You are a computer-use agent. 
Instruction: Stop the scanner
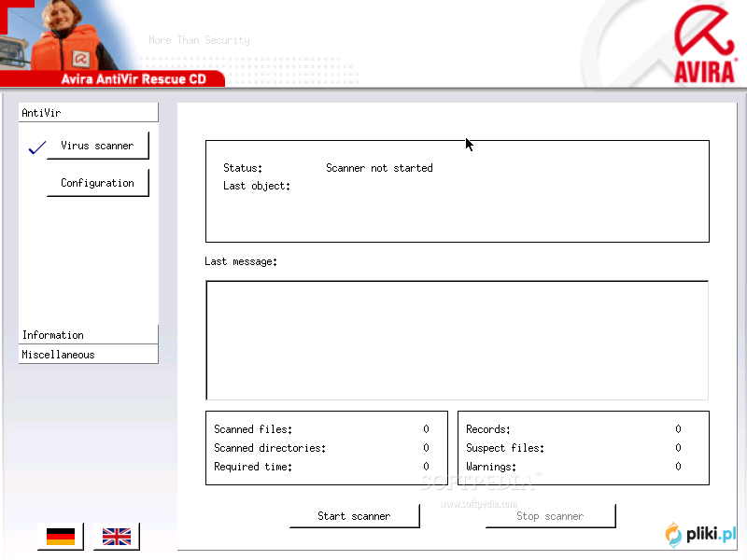coord(550,516)
